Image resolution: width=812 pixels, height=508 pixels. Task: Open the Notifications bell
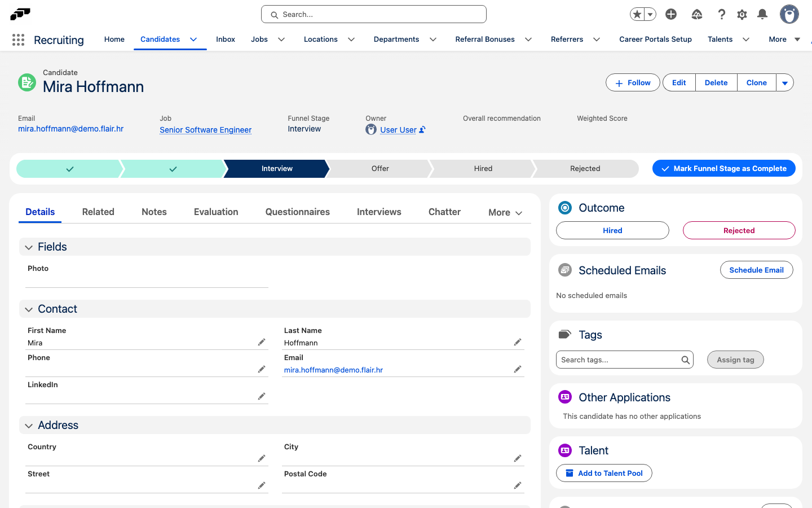[762, 14]
